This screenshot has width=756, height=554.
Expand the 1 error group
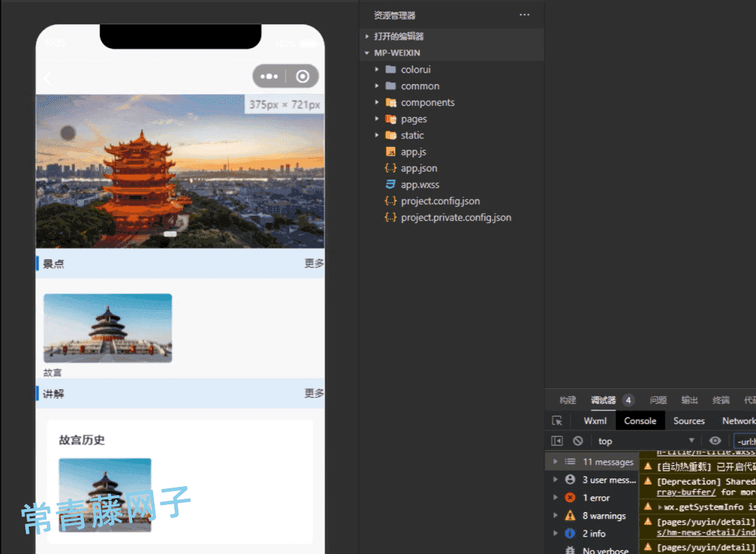tap(555, 497)
